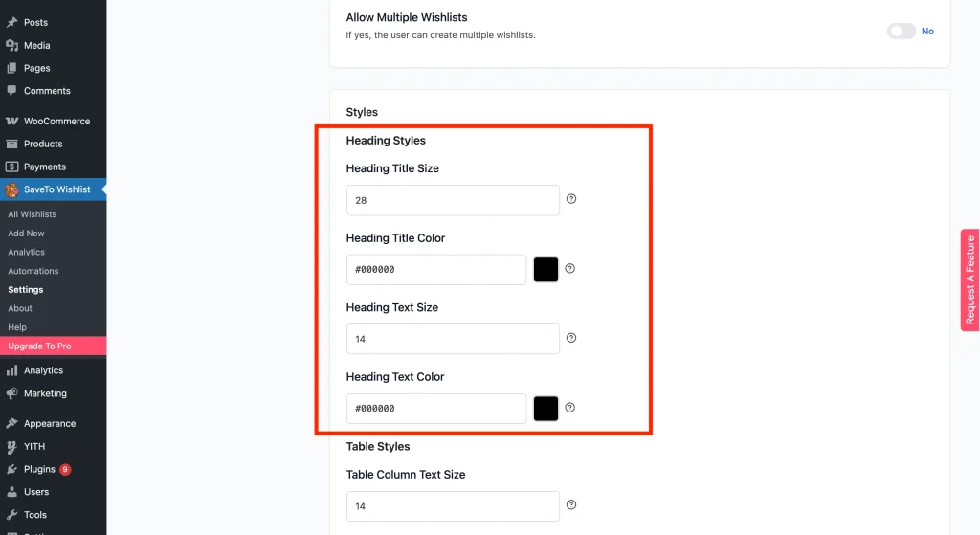Click the Heading Title Size input field
The height and width of the screenshot is (535, 980).
click(453, 200)
